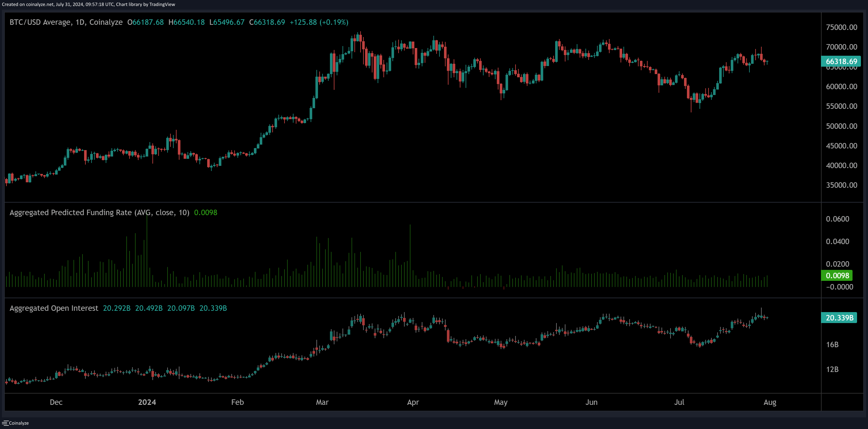Click the 66318.69 current price label

(841, 61)
